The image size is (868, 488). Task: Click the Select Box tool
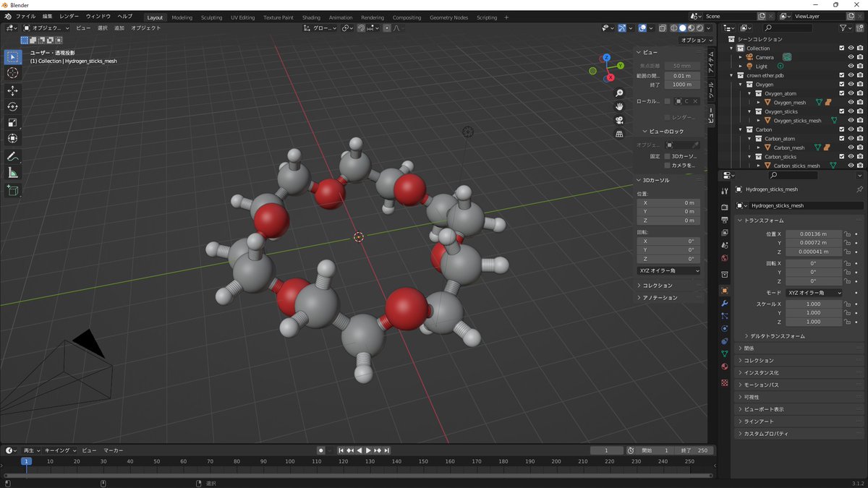[13, 57]
